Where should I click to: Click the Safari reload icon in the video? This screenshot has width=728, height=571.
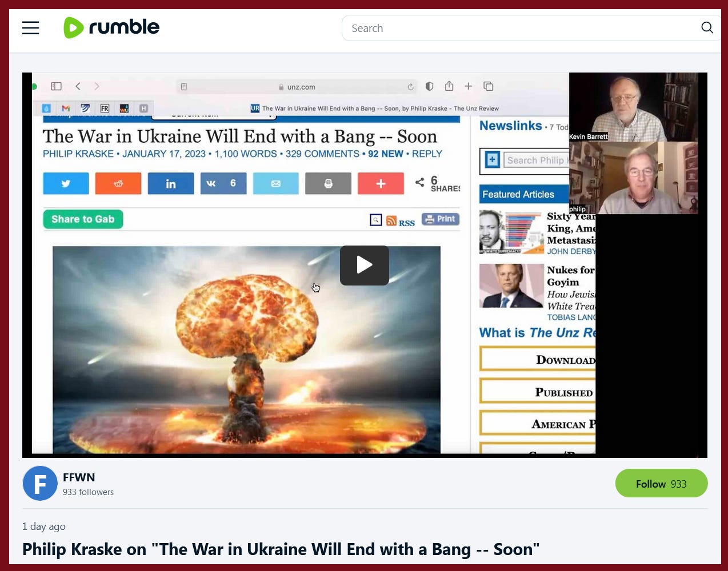(x=410, y=87)
